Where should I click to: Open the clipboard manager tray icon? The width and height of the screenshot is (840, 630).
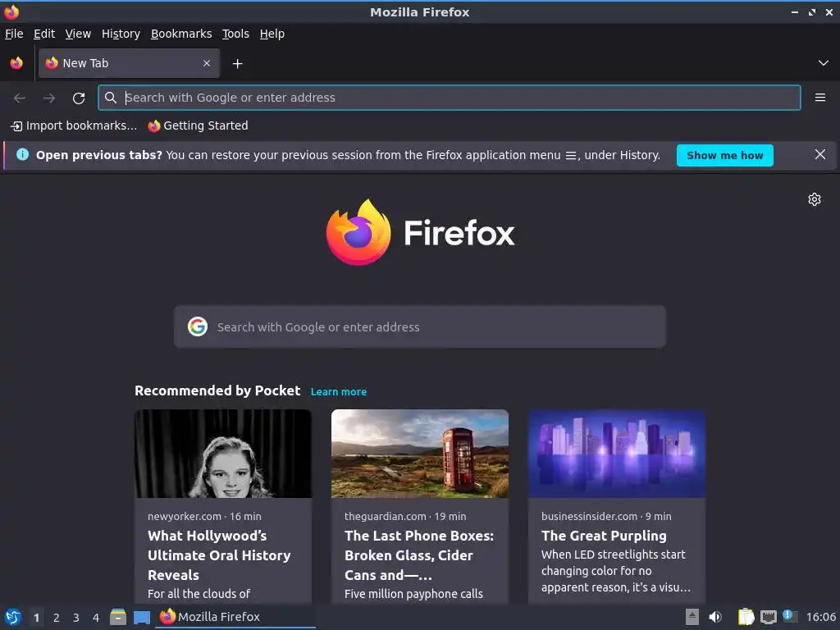[746, 617]
